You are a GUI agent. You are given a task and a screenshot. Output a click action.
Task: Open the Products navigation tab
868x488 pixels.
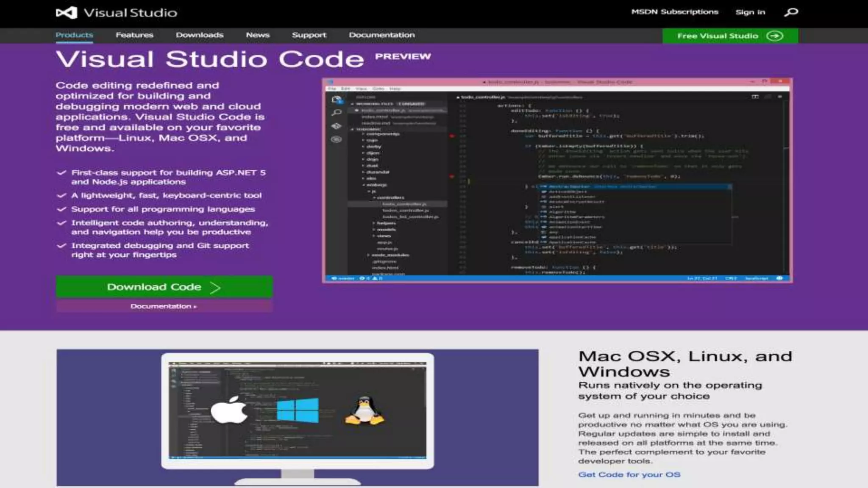coord(74,35)
